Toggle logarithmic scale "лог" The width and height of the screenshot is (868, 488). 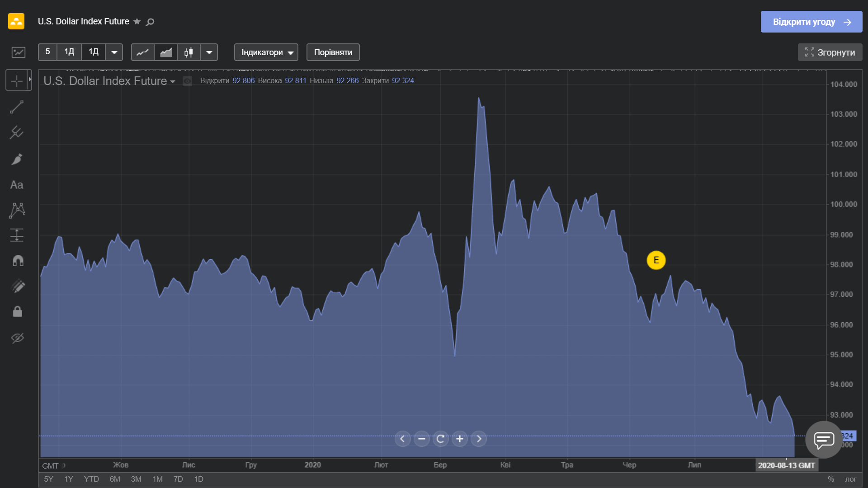point(850,479)
